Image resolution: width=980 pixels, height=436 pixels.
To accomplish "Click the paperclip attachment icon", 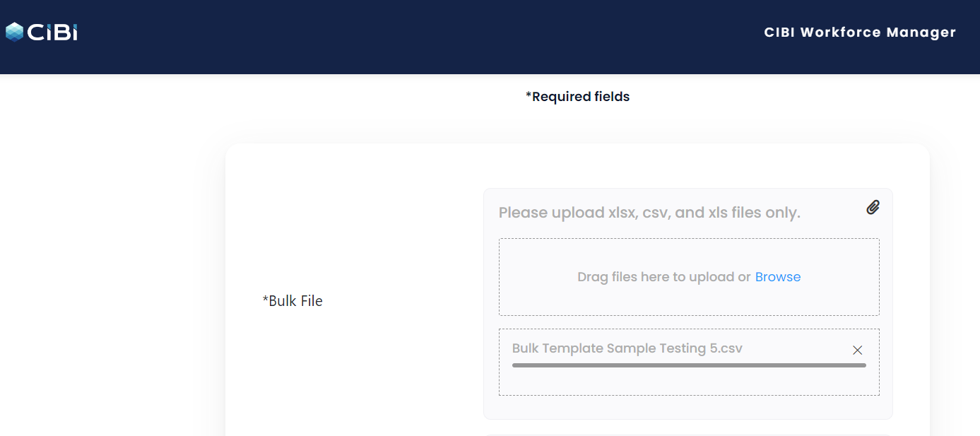I will (x=873, y=207).
